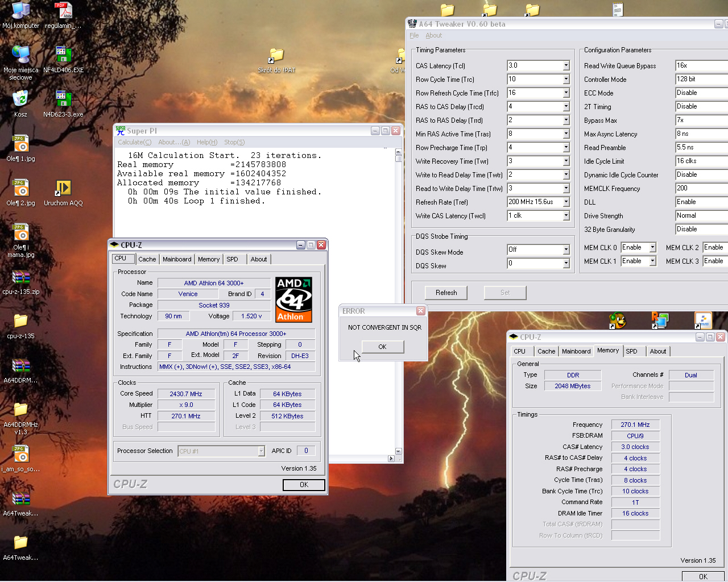Click Read Write Queue Bypass 16x field
Image resolution: width=728 pixels, height=582 pixels.
tap(702, 65)
